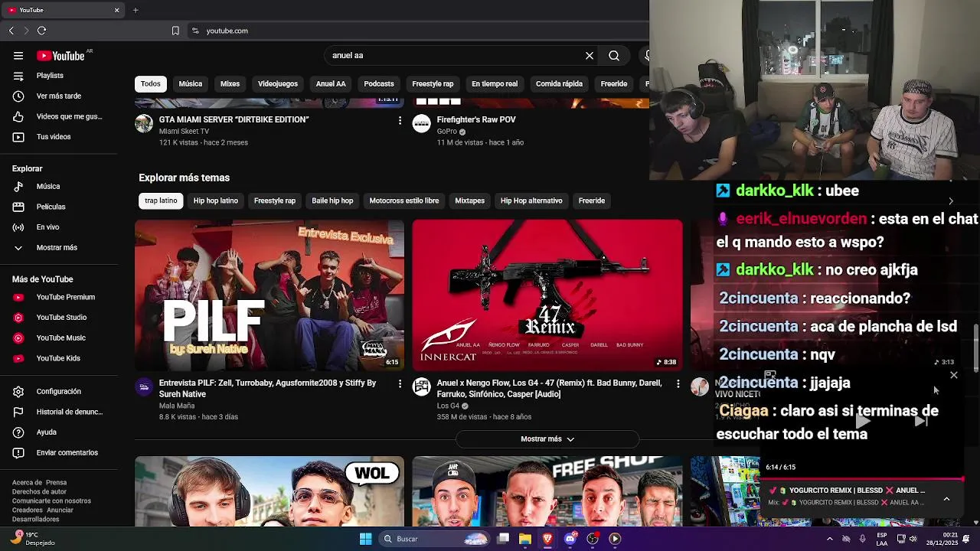980x551 pixels.
Task: Open the Windows Start menu
Action: pos(366,539)
